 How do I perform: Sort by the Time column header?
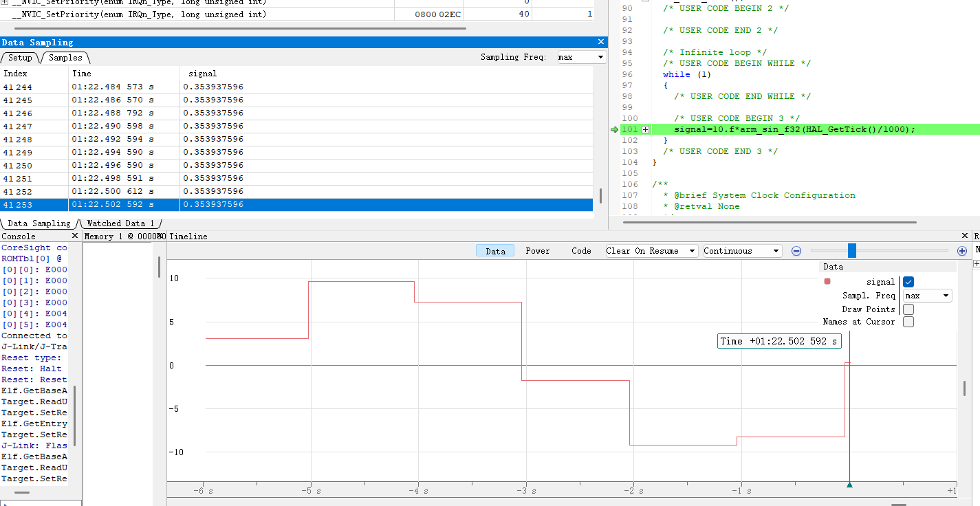124,73
